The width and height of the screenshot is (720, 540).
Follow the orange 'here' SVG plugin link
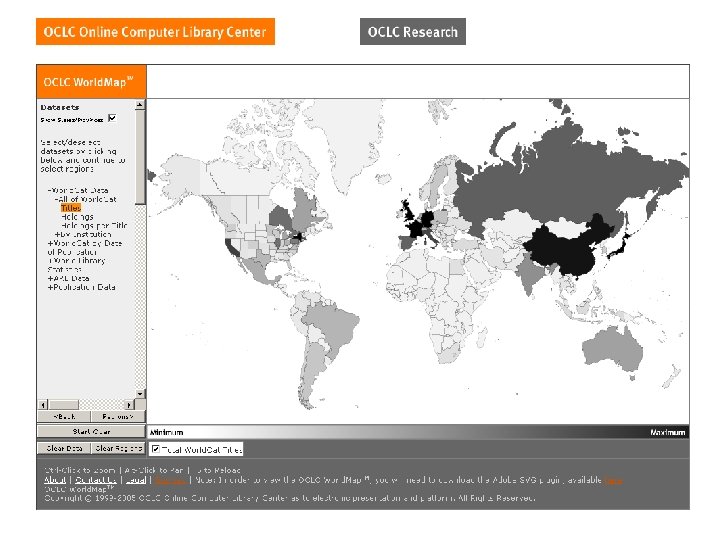613,480
